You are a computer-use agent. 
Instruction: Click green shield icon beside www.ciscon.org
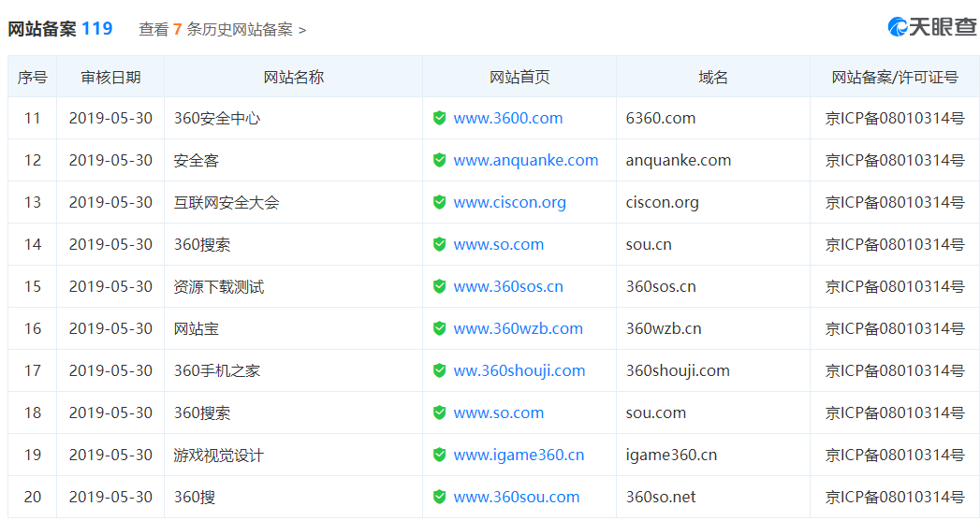coord(439,202)
